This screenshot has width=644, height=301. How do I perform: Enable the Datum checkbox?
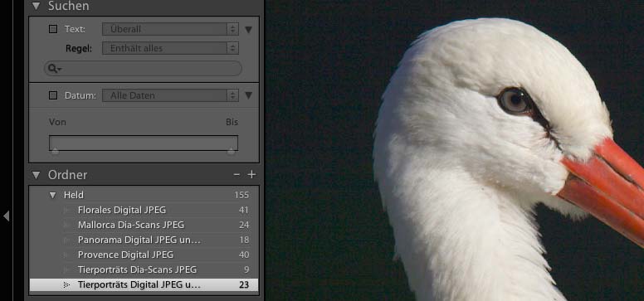pyautogui.click(x=53, y=95)
